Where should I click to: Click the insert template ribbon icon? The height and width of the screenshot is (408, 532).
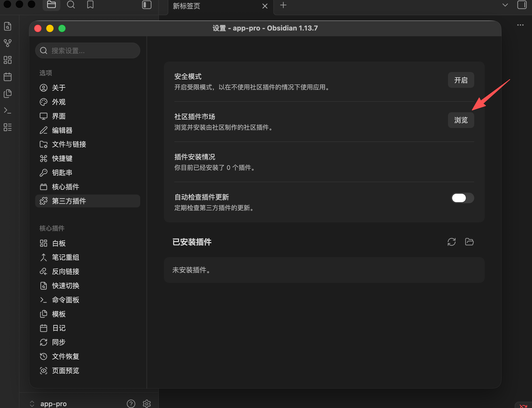(x=8, y=94)
